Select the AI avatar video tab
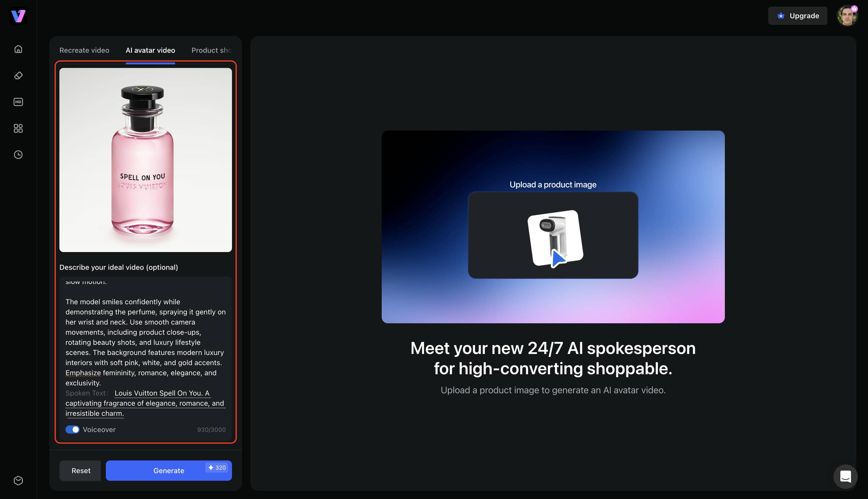The image size is (868, 499). click(x=150, y=50)
